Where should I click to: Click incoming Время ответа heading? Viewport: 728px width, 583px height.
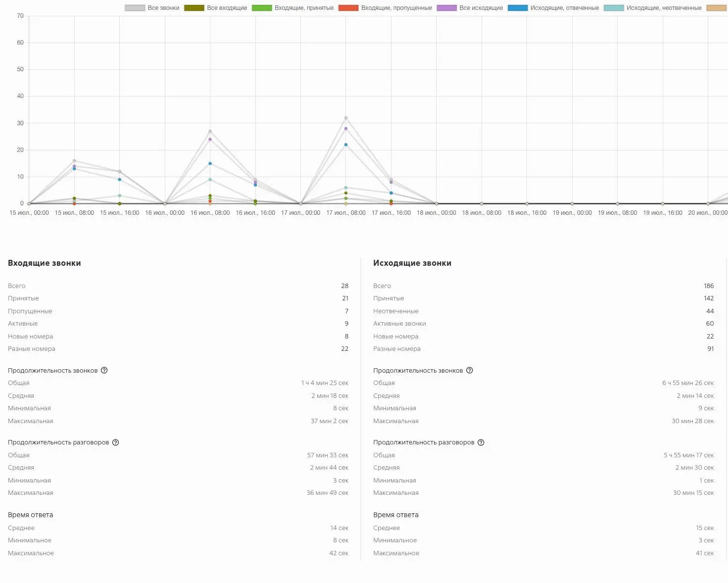coord(30,515)
